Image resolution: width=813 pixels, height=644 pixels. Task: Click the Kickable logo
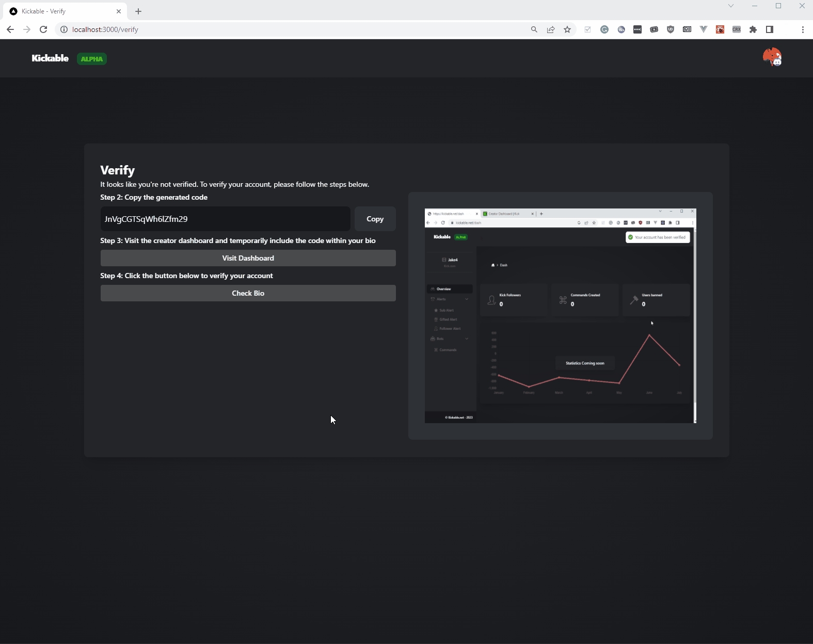coord(50,58)
